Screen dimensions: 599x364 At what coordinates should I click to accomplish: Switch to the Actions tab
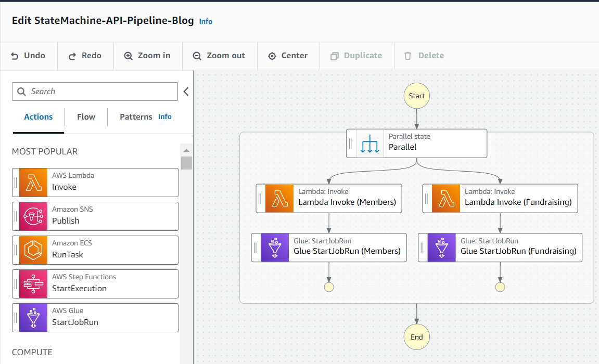[38, 117]
